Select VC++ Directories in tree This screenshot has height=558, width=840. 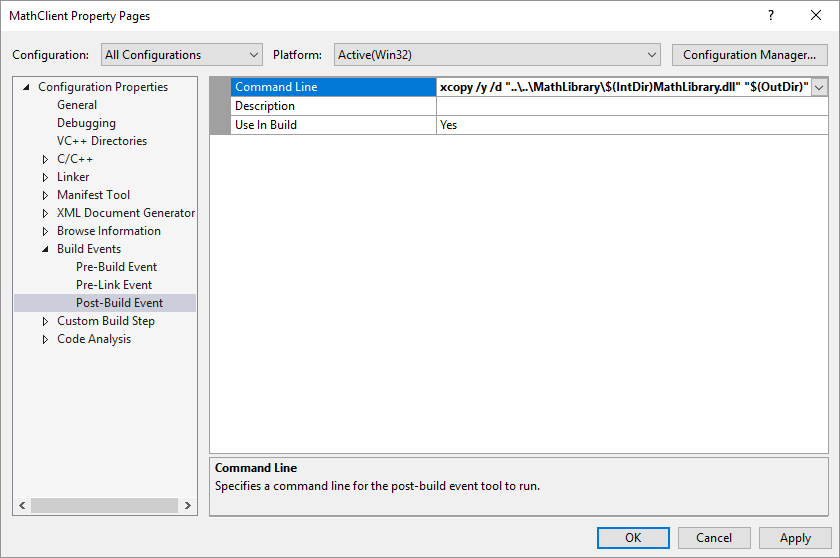coord(102,141)
